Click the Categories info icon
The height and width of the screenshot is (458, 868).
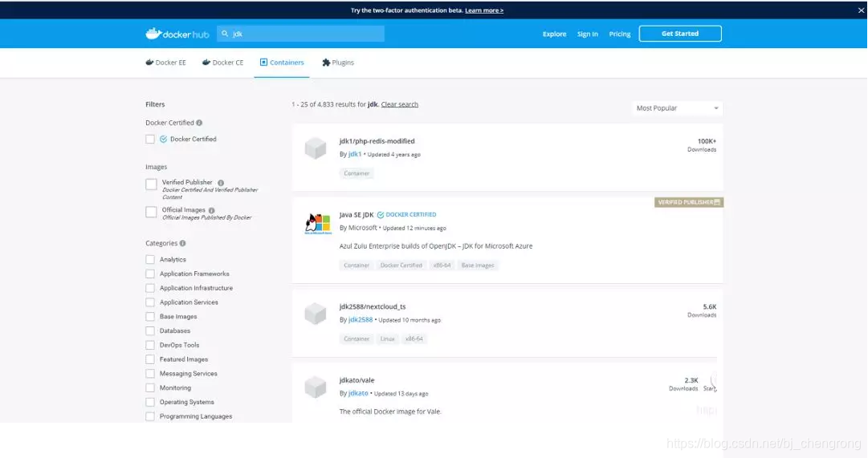183,243
